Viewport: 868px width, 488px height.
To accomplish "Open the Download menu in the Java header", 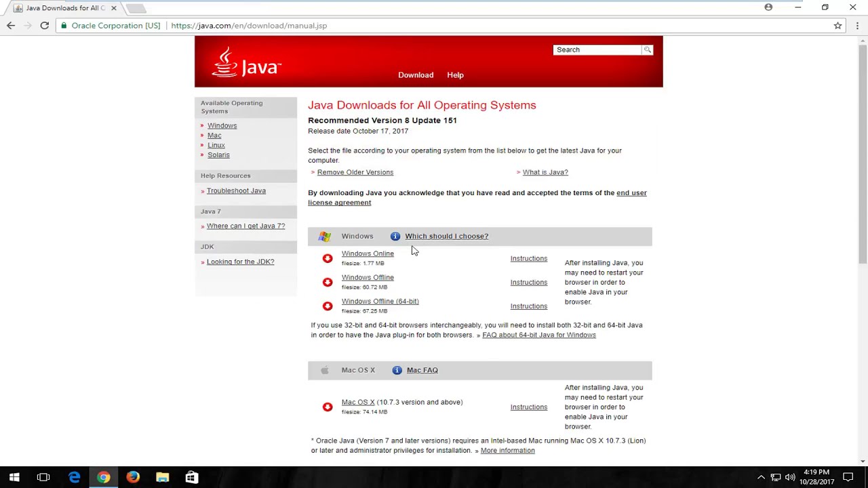I will tap(416, 75).
